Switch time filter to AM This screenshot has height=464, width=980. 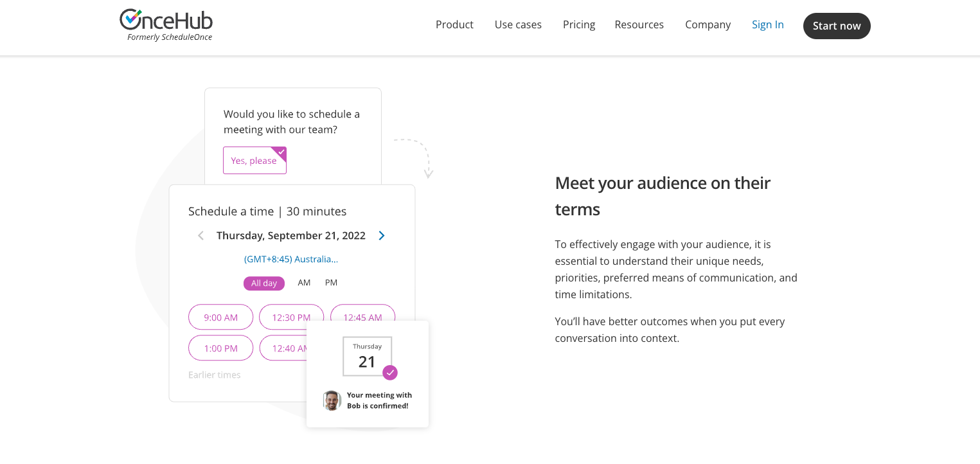point(304,283)
